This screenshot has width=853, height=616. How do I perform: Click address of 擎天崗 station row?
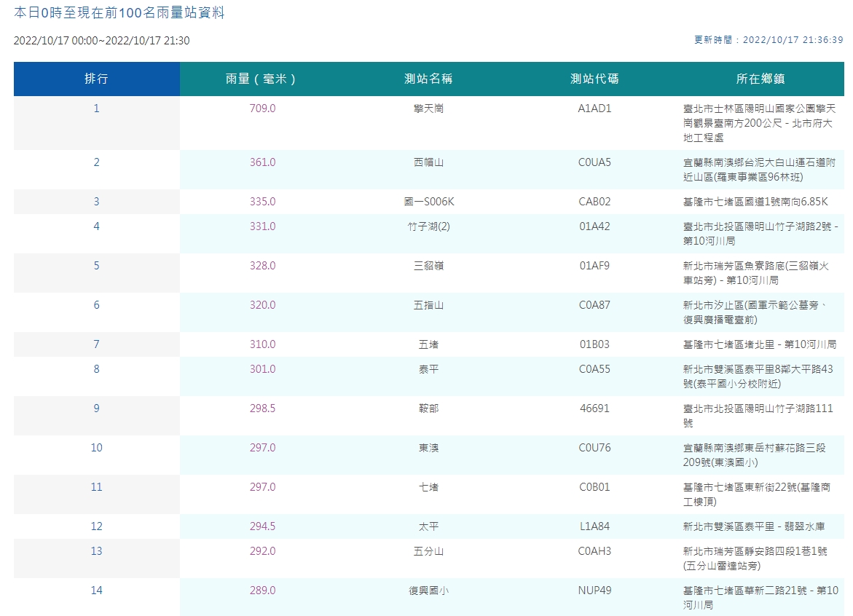760,123
